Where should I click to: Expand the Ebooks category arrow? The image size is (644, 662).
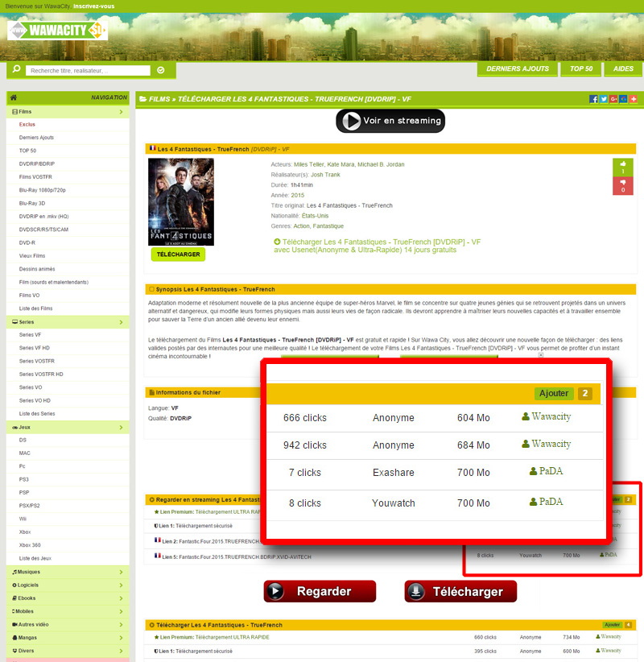(x=121, y=598)
